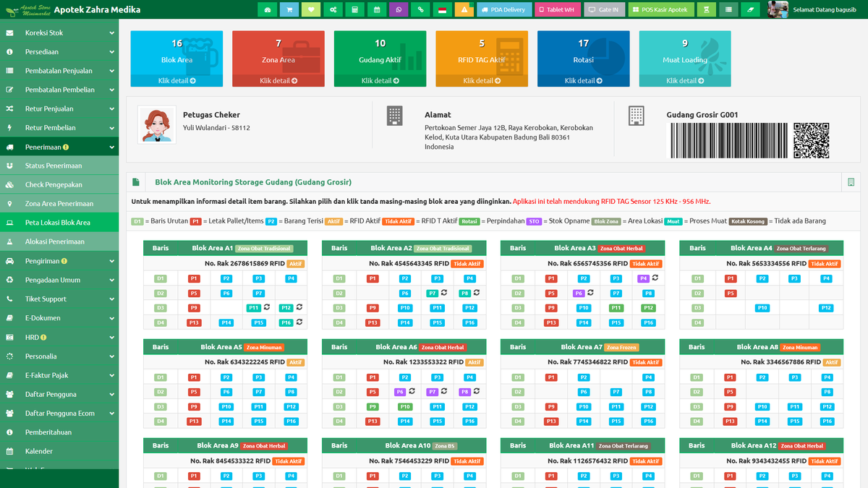Click the Pengiriman truck icon in sidebar
The image size is (868, 488).
9,261
